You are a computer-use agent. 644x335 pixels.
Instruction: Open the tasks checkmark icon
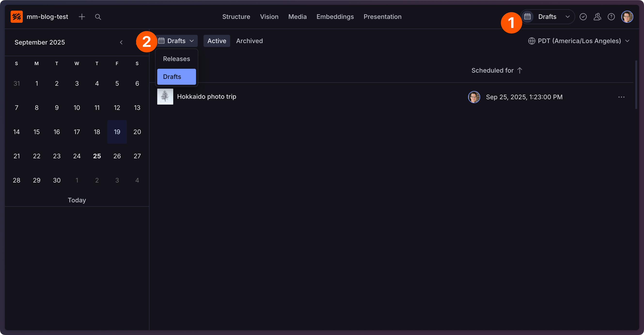[x=583, y=17]
